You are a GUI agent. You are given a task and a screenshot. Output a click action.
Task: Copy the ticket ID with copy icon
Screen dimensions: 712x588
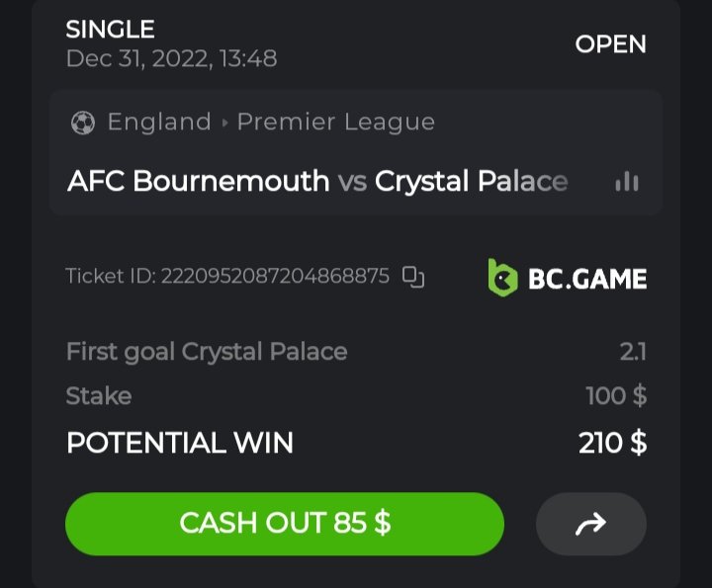(413, 277)
